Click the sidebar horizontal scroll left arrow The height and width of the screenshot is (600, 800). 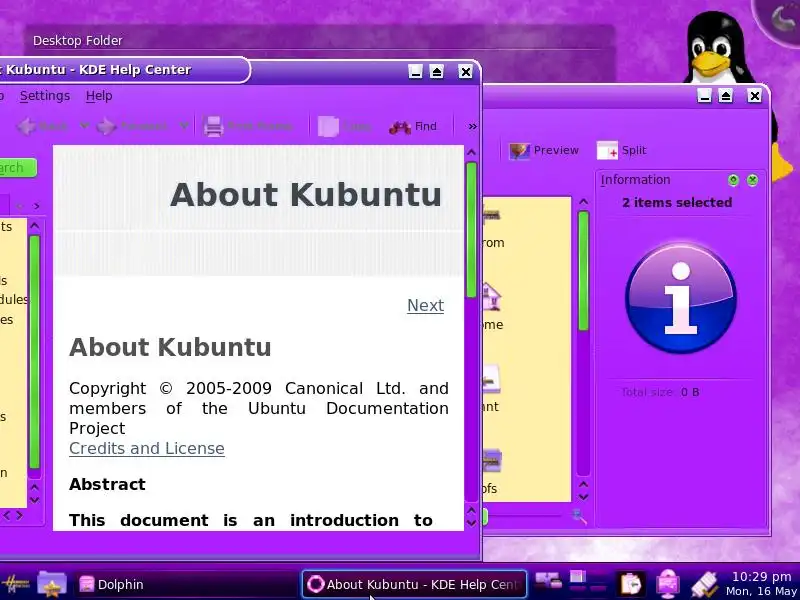click(7, 515)
